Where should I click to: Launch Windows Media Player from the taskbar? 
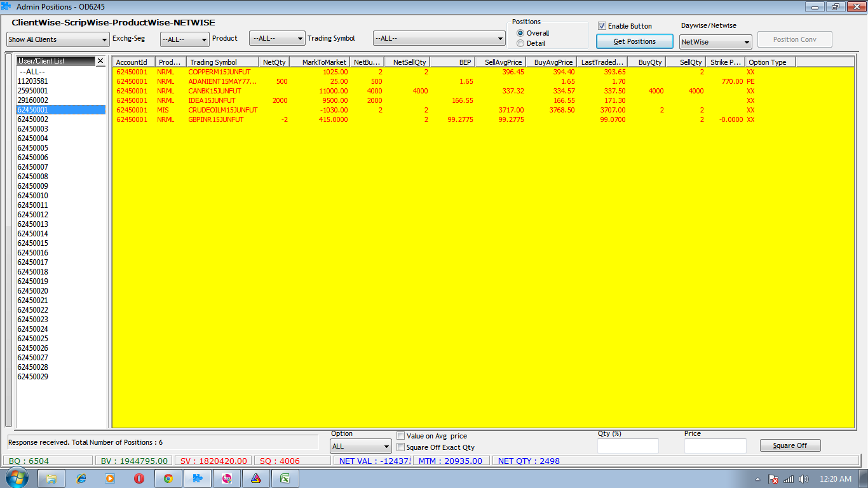(x=110, y=478)
